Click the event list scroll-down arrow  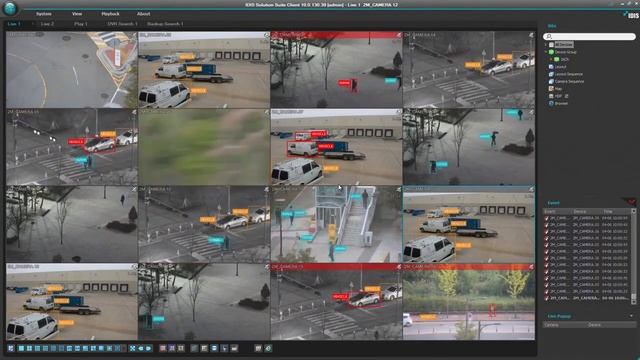[x=633, y=302]
